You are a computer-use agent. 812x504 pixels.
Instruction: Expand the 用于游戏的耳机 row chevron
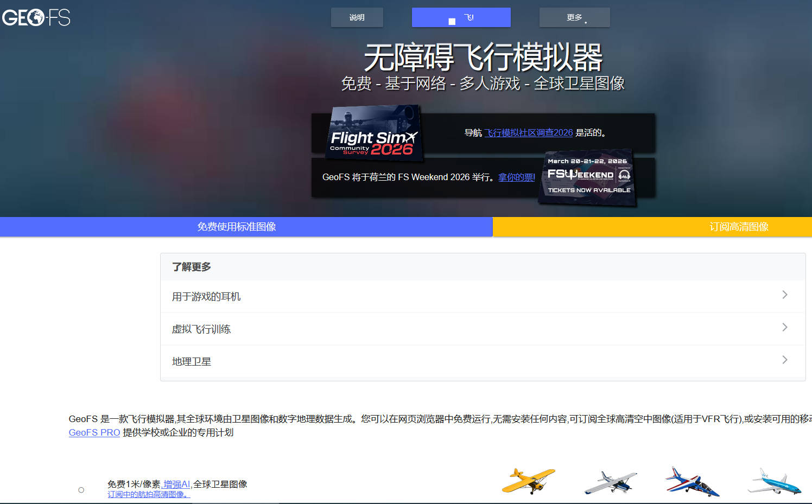pos(784,295)
